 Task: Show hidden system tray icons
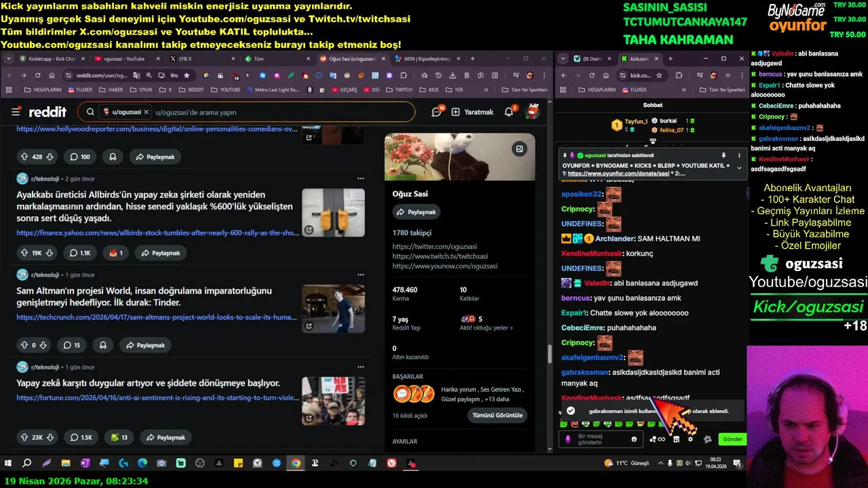click(660, 464)
